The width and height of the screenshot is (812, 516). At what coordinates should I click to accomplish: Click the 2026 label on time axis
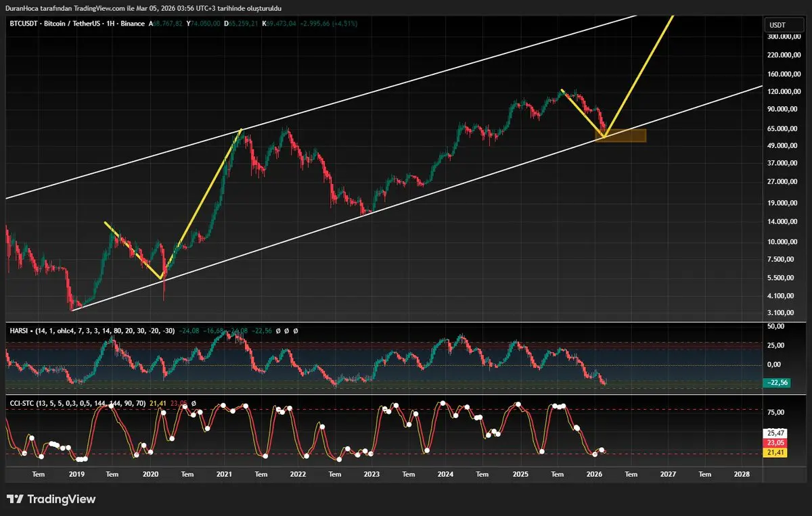coord(593,475)
